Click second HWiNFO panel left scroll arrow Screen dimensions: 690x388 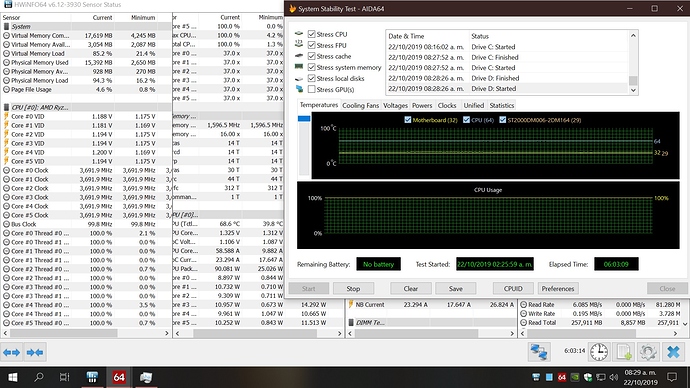[x=178, y=333]
